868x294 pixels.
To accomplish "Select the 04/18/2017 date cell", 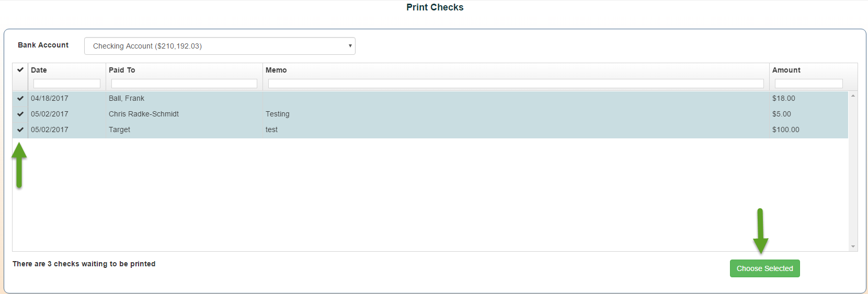I will [x=50, y=98].
